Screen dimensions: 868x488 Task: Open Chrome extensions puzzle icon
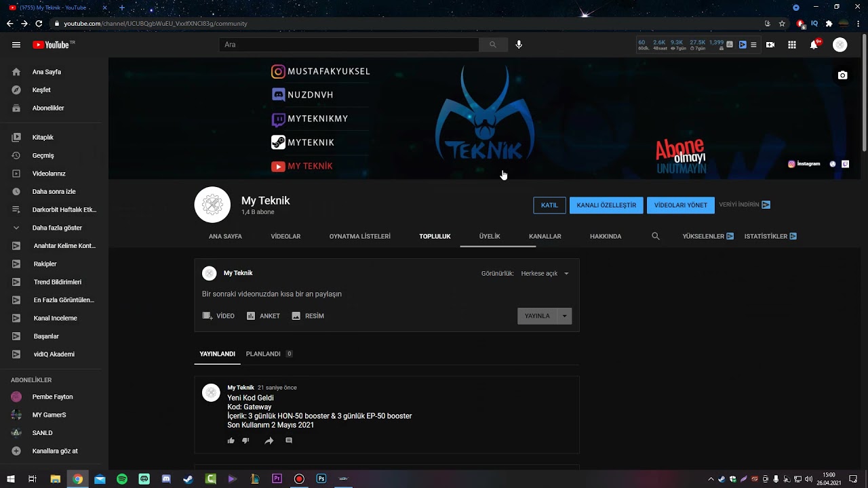(829, 23)
